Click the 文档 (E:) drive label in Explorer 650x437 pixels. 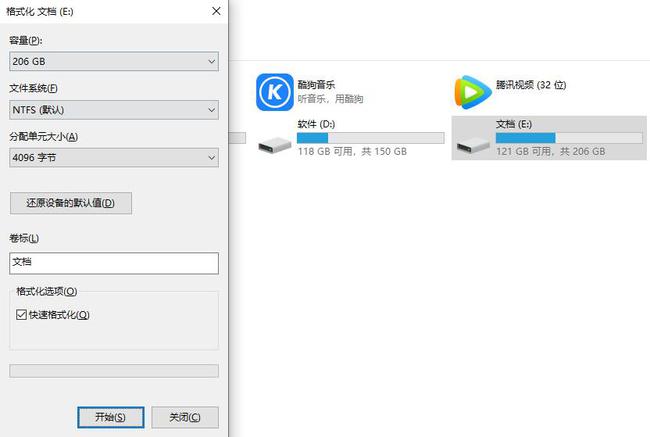point(514,124)
